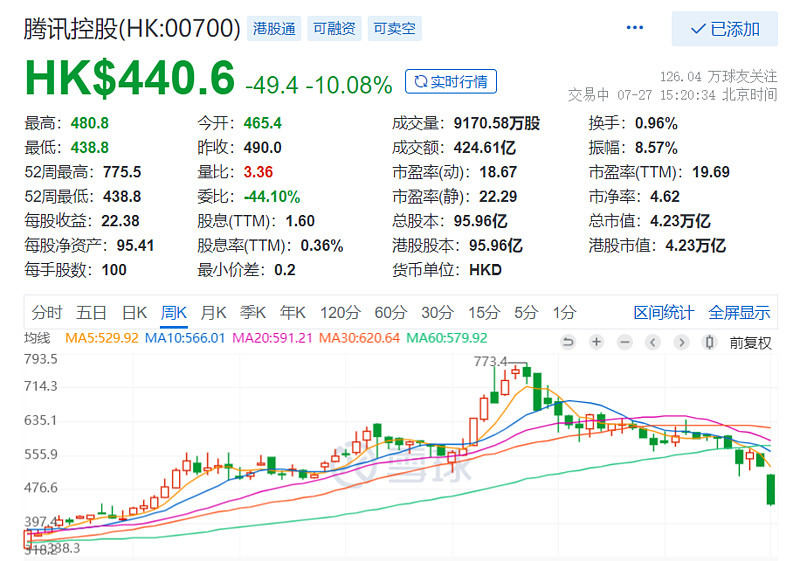Switch to the 1分 chart tab
This screenshot has width=800, height=561.
pos(564,312)
